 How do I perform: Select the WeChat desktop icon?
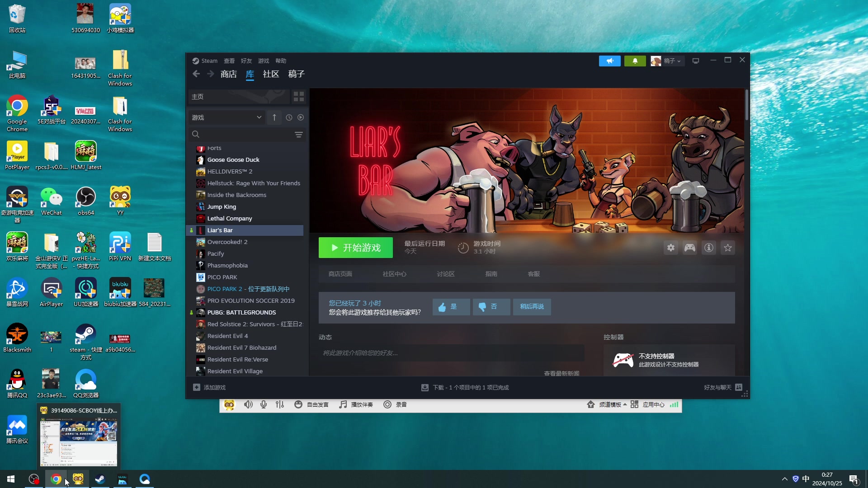[52, 201]
